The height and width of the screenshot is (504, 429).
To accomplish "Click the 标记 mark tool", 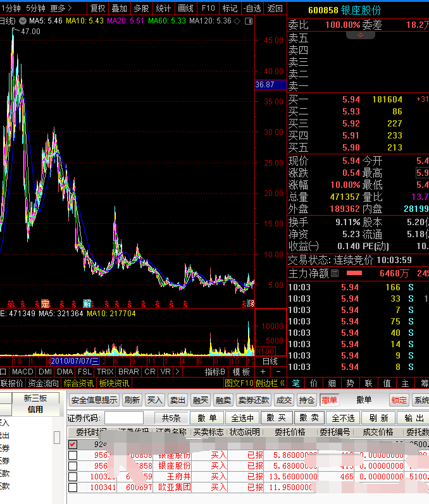I will [x=230, y=8].
